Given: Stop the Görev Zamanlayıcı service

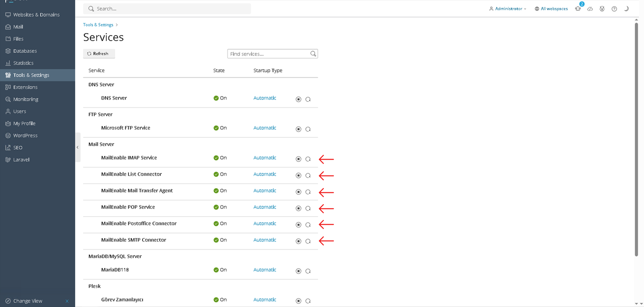Looking at the screenshot, I should (x=299, y=301).
